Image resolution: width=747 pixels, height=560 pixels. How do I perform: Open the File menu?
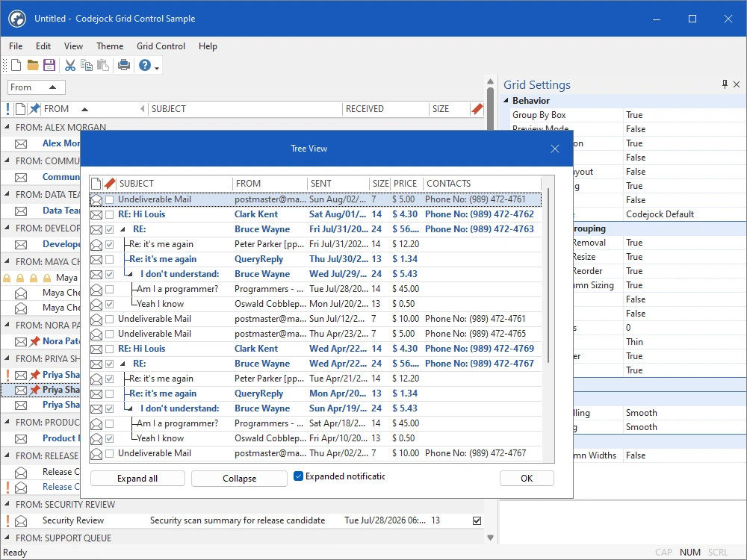pyautogui.click(x=16, y=46)
